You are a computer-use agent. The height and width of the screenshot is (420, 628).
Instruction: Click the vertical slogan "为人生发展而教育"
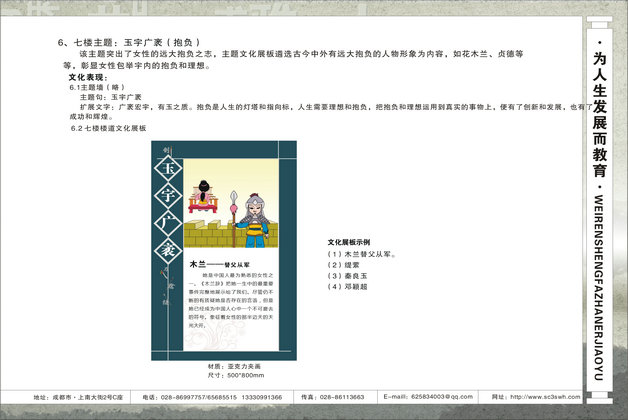pos(600,115)
